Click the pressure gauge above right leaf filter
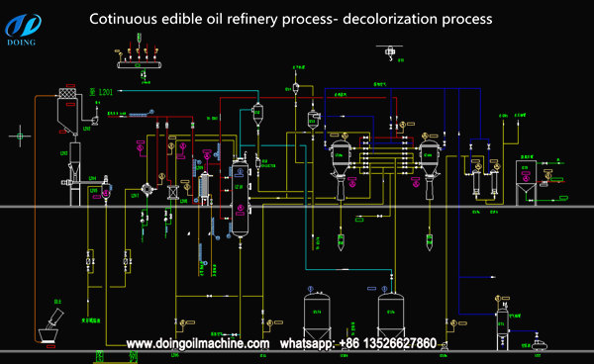Image resolution: width=594 pixels, height=364 pixels. pos(425,136)
